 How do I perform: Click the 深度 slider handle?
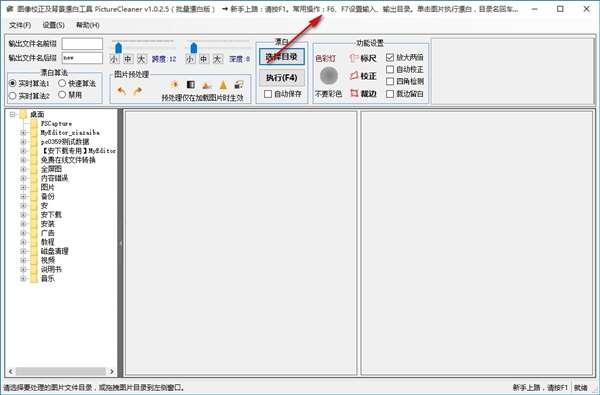[194, 48]
